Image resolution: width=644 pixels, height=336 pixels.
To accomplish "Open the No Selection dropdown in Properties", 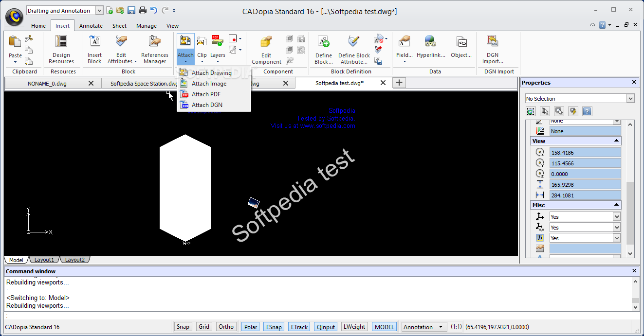I will click(x=631, y=99).
